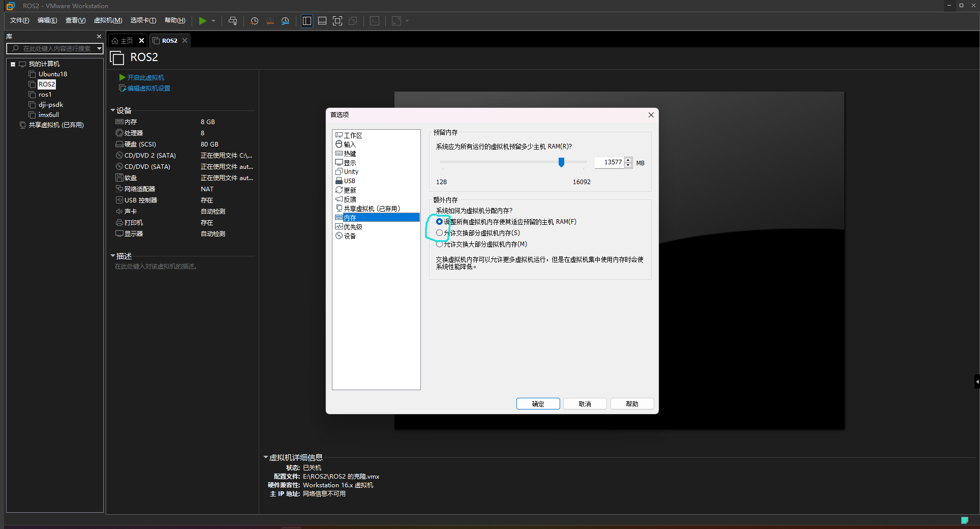Collapse the 我的计算机 tree node
980x529 pixels.
[13, 64]
